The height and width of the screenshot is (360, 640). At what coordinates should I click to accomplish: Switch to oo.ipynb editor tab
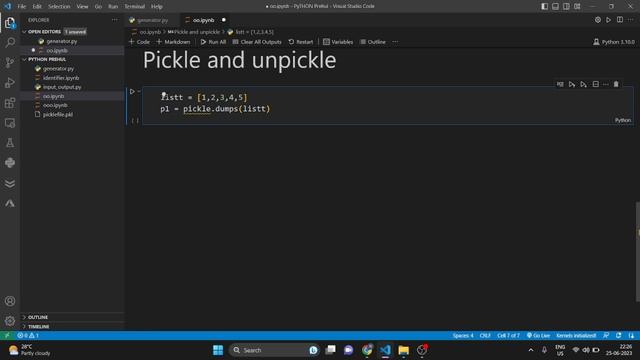pyautogui.click(x=203, y=20)
